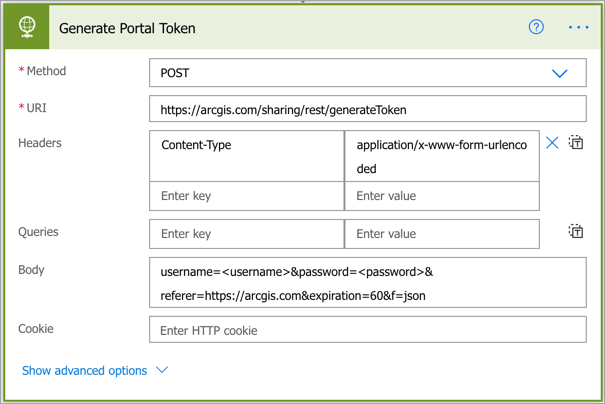605x404 pixels.
Task: Click the URI label
Action: [x=36, y=108]
